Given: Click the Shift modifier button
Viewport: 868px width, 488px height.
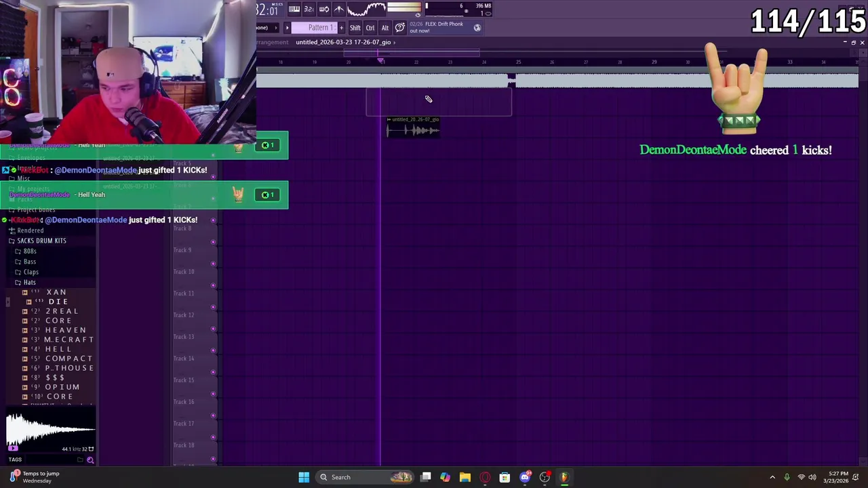Looking at the screenshot, I should [x=355, y=28].
